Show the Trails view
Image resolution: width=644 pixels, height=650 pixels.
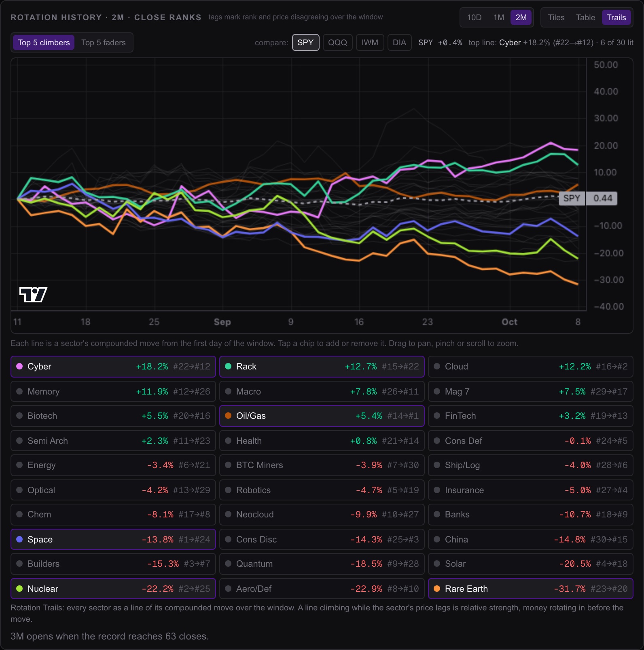point(616,17)
